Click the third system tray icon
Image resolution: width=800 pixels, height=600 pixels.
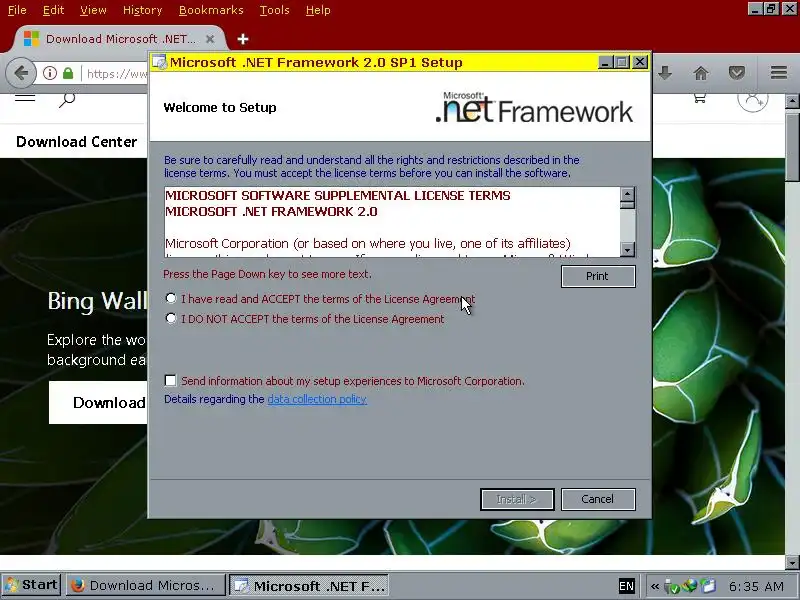pos(708,586)
